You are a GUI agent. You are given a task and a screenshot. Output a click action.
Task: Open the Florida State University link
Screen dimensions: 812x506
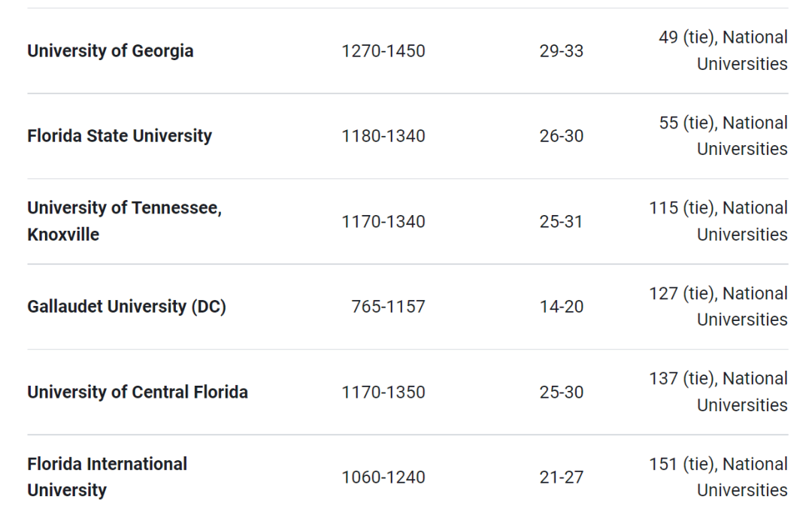point(120,135)
